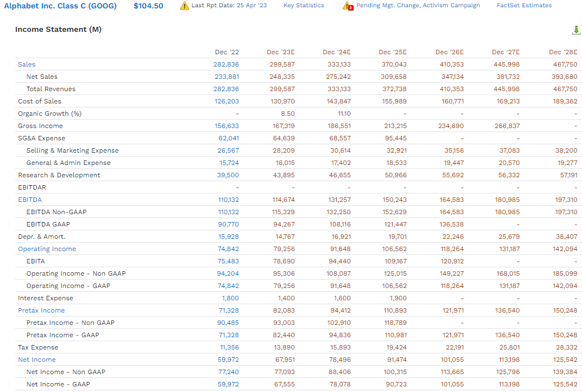
Task: Click Organic Growth value 11.10
Action: (344, 114)
